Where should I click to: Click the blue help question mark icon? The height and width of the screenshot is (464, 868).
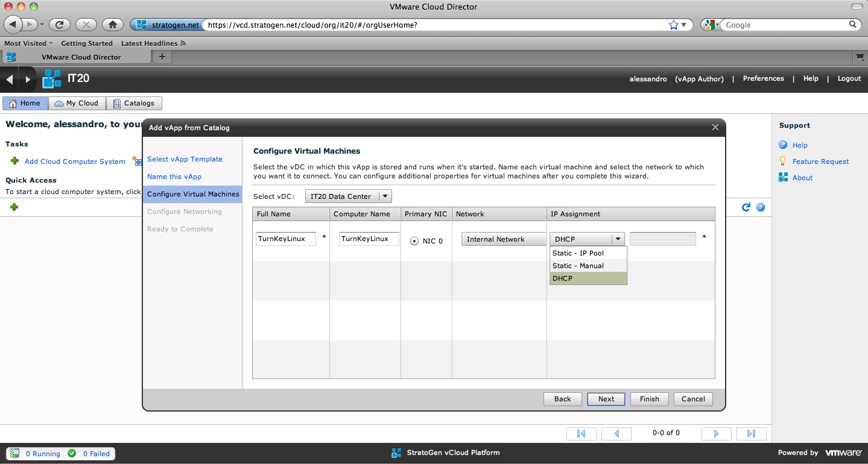pyautogui.click(x=761, y=207)
